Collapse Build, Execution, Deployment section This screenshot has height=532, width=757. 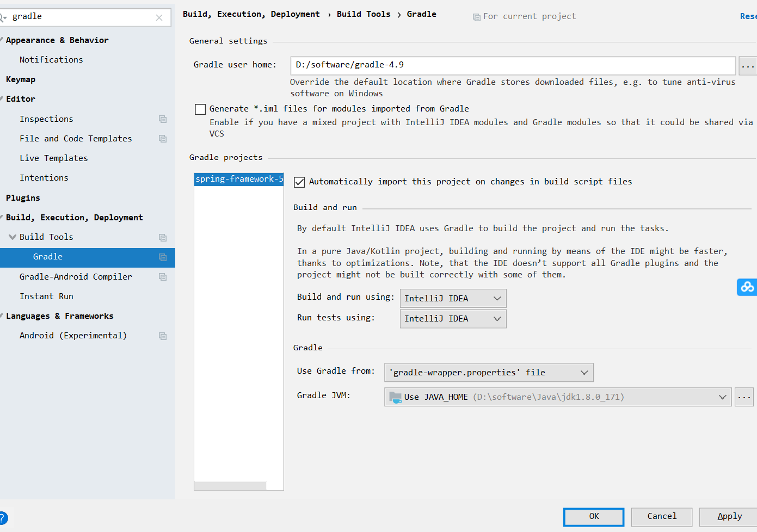point(2,218)
